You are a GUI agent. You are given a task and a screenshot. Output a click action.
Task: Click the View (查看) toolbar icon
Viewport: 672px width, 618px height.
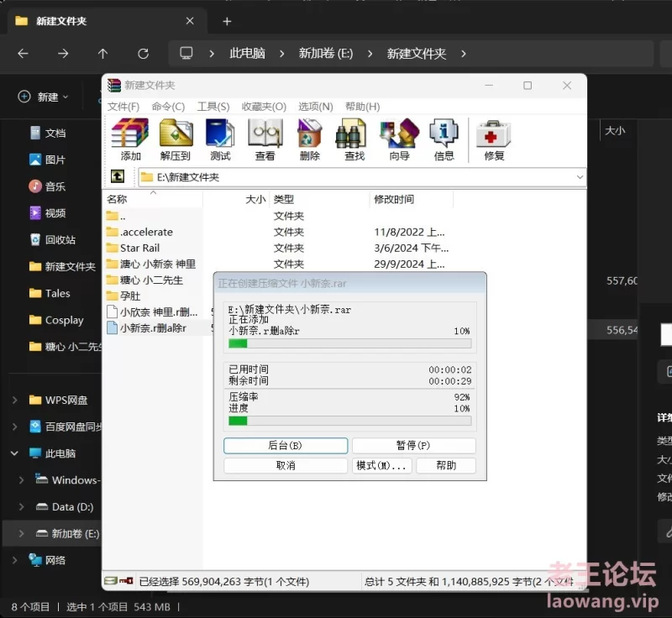265,139
